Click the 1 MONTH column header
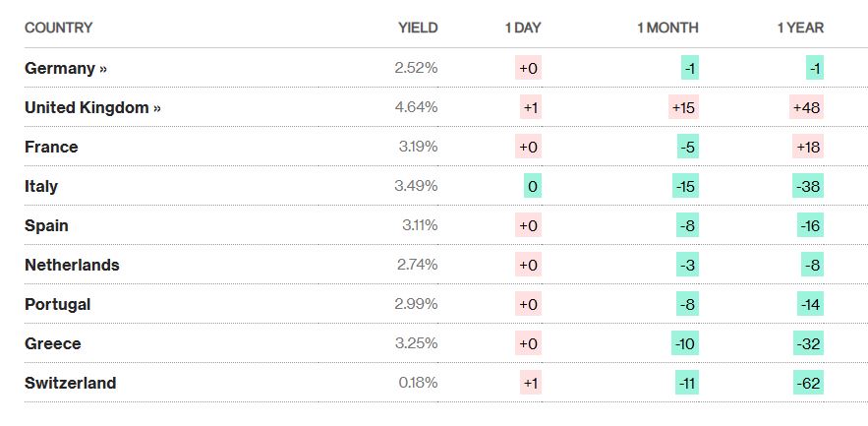 click(666, 28)
